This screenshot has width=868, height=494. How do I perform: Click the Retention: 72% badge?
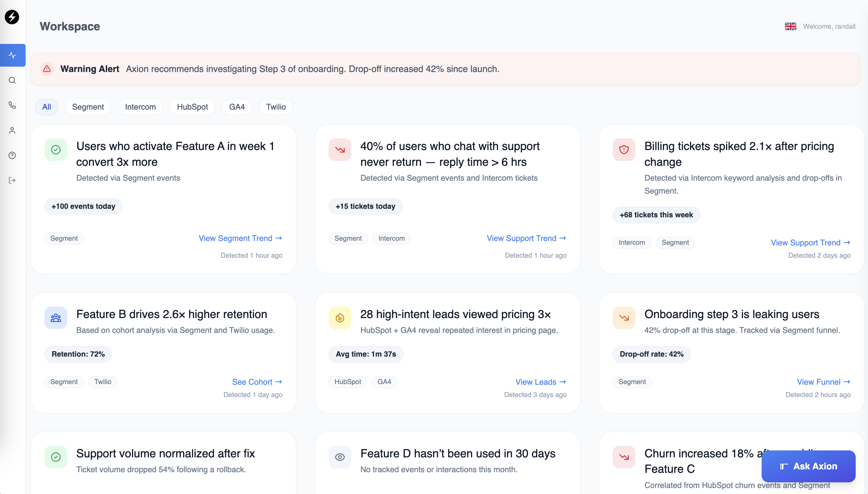tap(78, 354)
